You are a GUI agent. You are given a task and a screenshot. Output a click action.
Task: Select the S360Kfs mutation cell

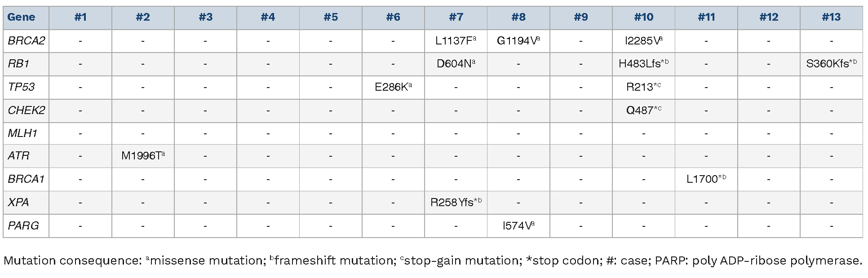[x=831, y=64]
